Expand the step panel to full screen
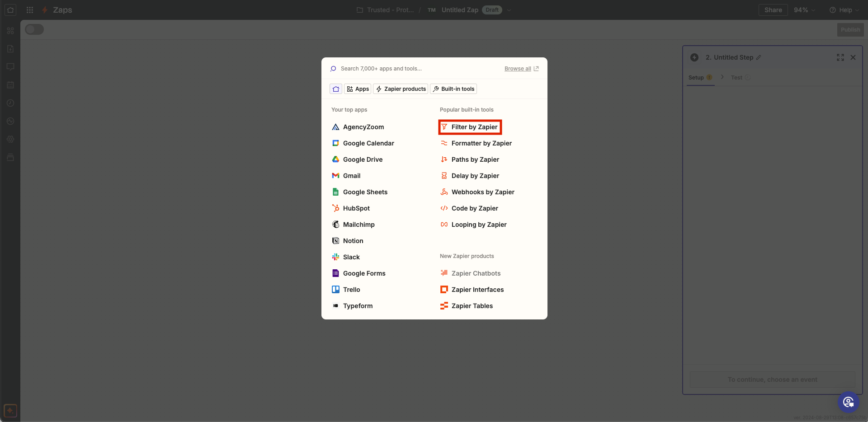The width and height of the screenshot is (868, 422). 840,57
